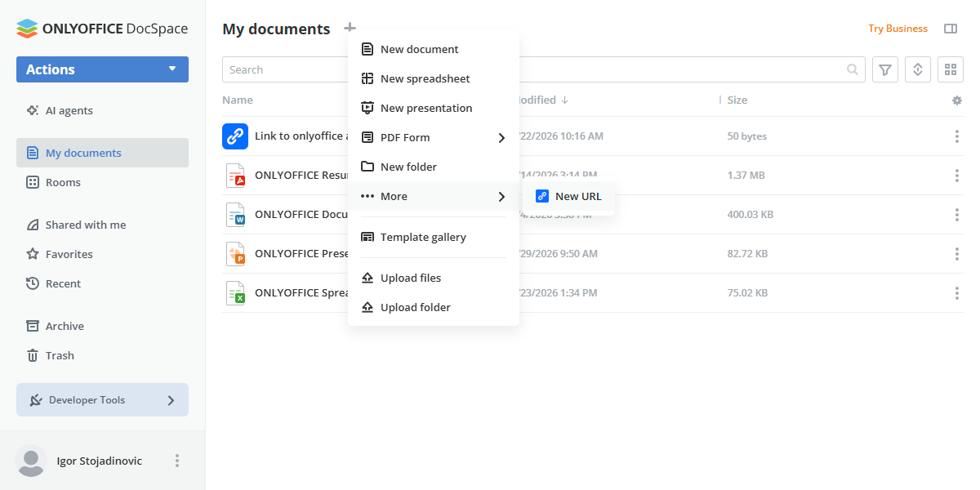The width and height of the screenshot is (980, 490).
Task: Choose Upload files
Action: [x=434, y=278]
